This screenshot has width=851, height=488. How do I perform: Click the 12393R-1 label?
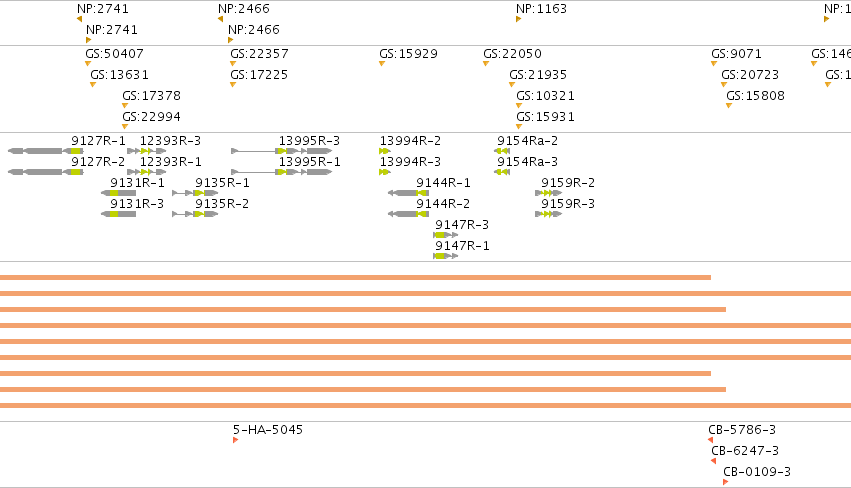click(170, 162)
